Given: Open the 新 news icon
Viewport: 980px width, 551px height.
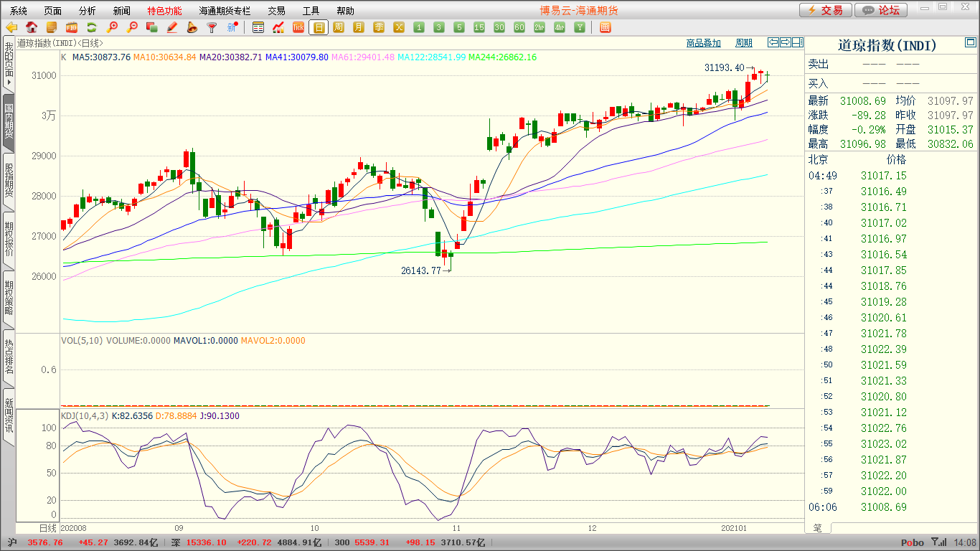Looking at the screenshot, I should click(x=232, y=27).
